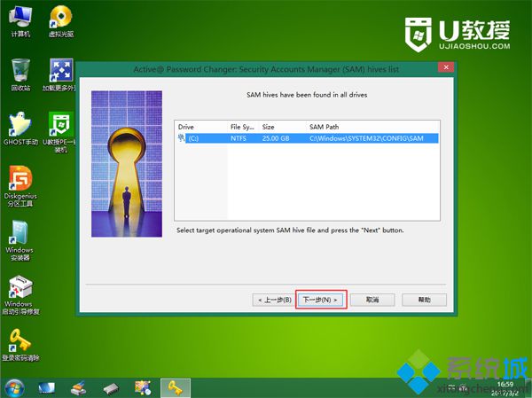Select the GHOST手动 ghost icon

coord(20,129)
